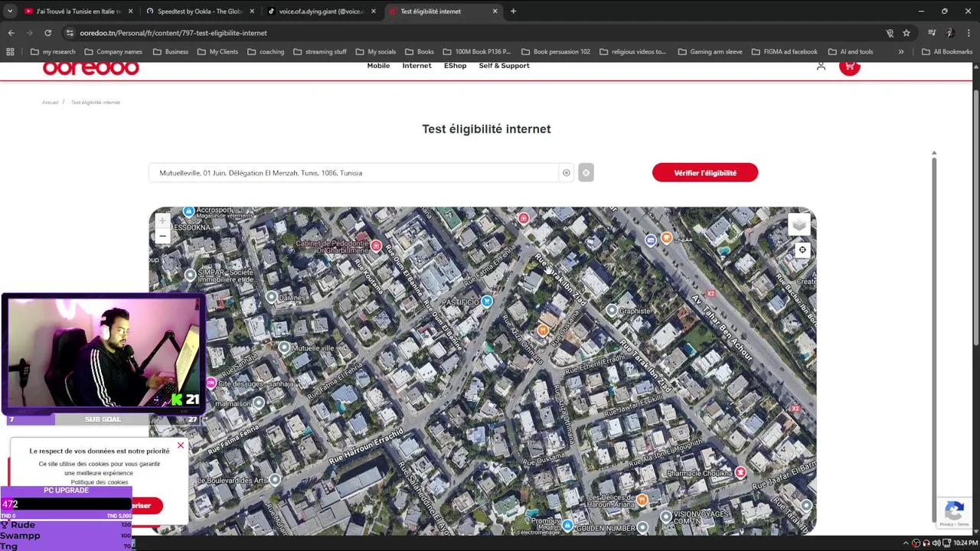Click the Graphiste map marker

click(x=611, y=311)
